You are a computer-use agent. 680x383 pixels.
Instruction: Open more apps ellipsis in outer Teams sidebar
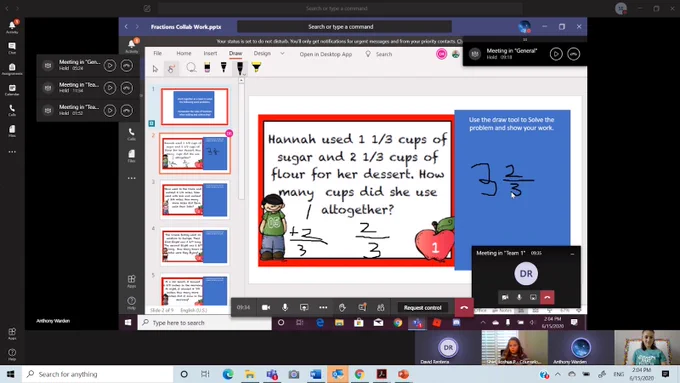[x=12, y=152]
